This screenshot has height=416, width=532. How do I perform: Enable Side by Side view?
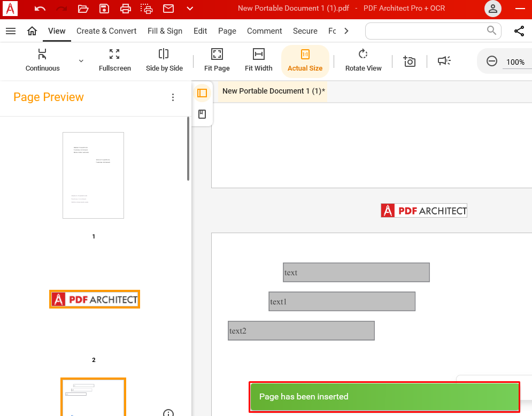(x=164, y=60)
